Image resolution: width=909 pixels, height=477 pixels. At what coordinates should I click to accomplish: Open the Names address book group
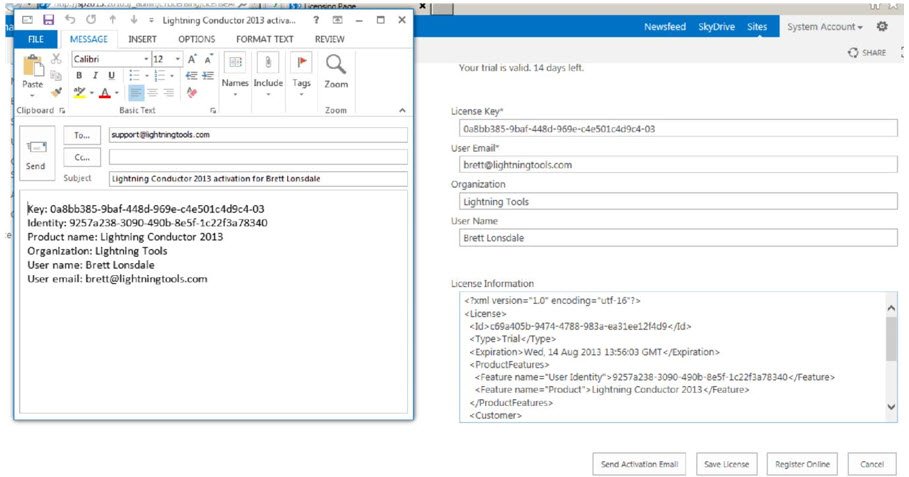click(x=235, y=74)
